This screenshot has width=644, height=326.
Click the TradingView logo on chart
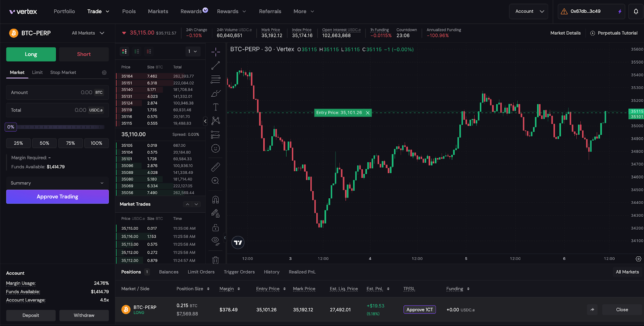(x=238, y=242)
